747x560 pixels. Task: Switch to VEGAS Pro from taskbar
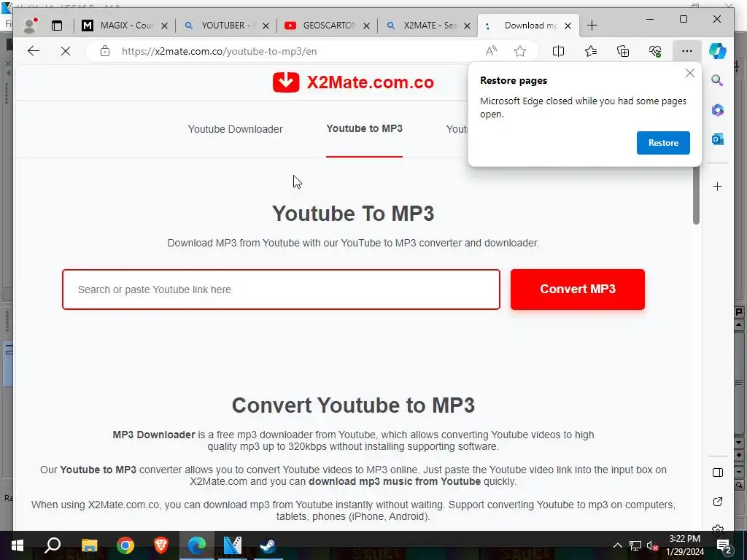[x=233, y=545]
